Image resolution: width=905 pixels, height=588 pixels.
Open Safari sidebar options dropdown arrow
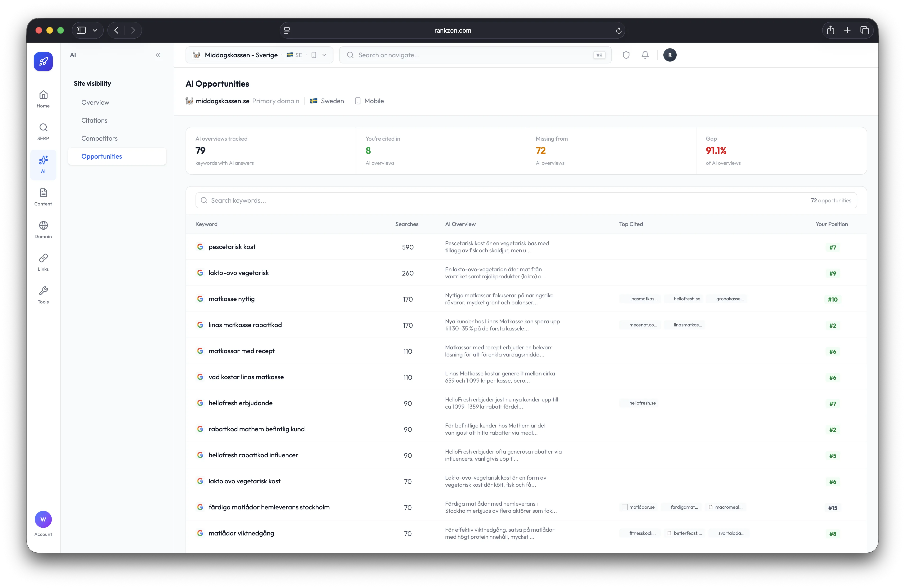(95, 30)
